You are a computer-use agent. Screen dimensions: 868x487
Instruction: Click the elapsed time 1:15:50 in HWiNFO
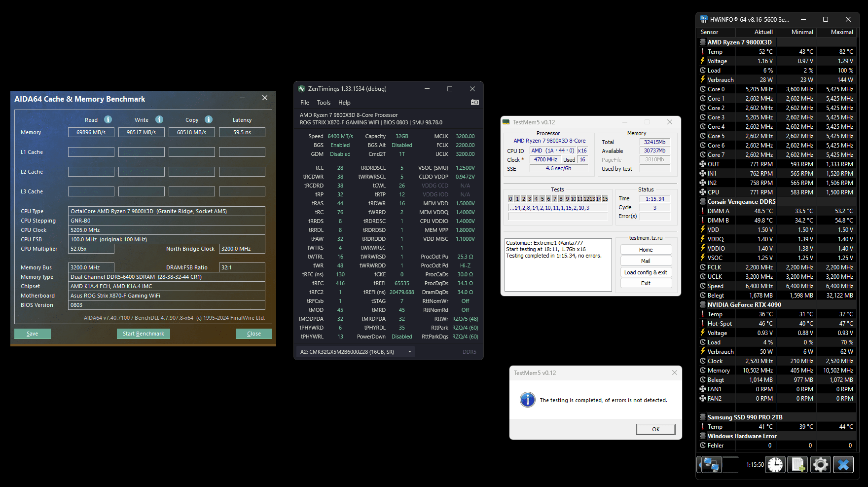click(755, 465)
